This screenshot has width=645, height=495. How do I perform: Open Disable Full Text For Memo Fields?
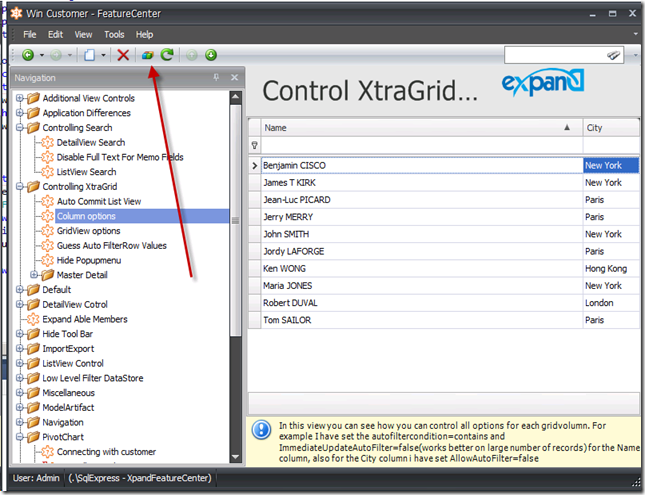120,157
